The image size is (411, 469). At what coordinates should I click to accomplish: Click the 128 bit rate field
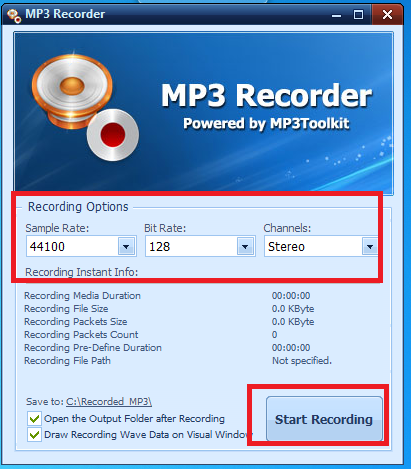(200, 246)
